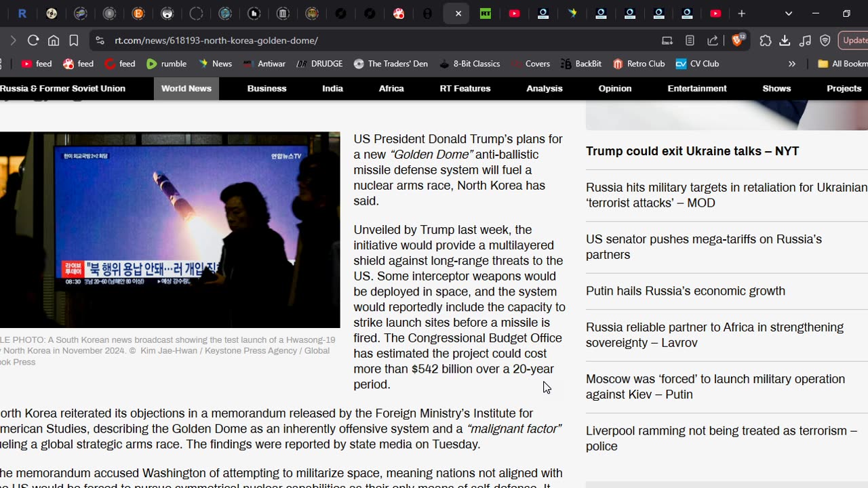Open the All Bookmarks folder
The height and width of the screenshot is (488, 868).
point(842,64)
